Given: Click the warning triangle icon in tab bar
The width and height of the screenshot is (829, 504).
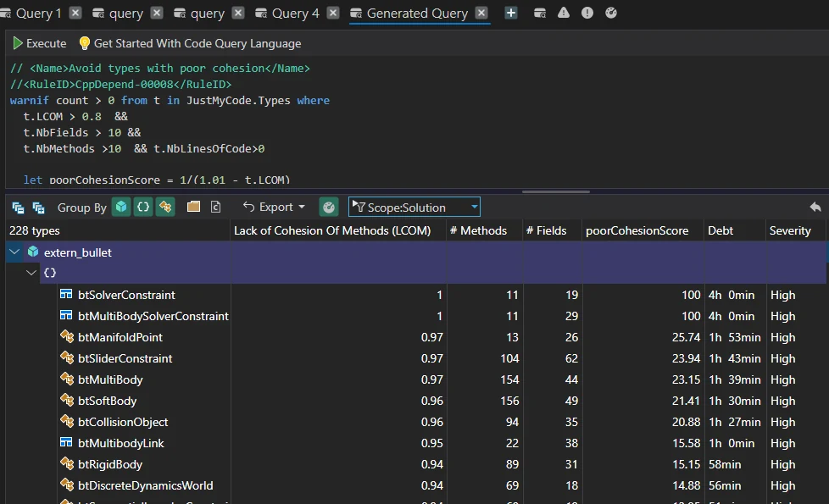Looking at the screenshot, I should pyautogui.click(x=564, y=13).
